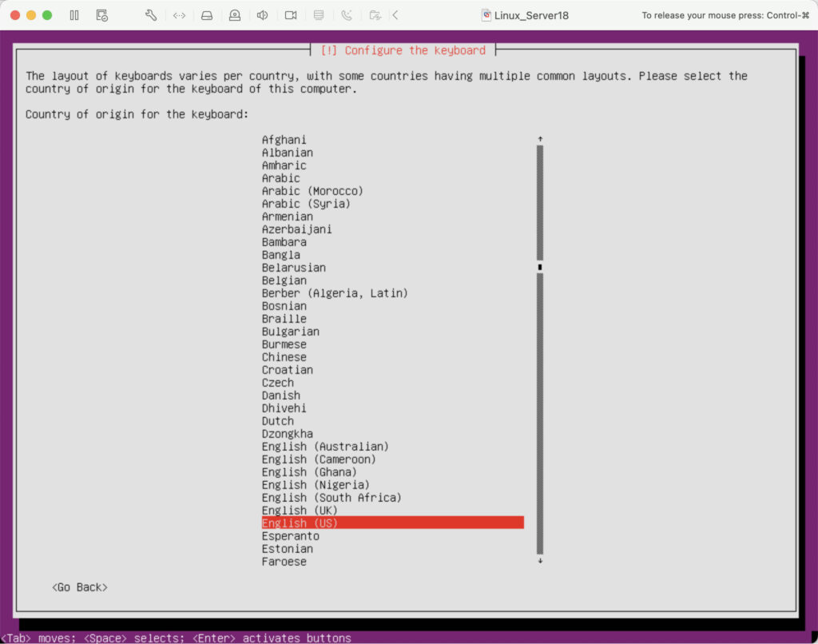
Task: Click the network adapter arrows icon
Action: pos(179,15)
